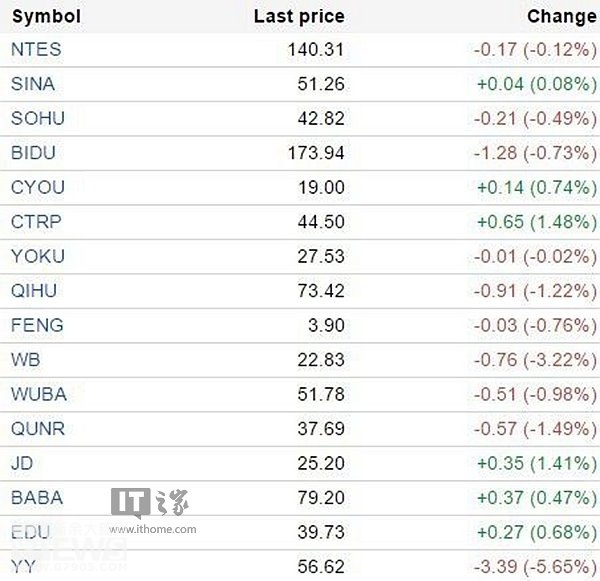The width and height of the screenshot is (600, 581).
Task: Open the NTES stock symbol link
Action: 36,50
